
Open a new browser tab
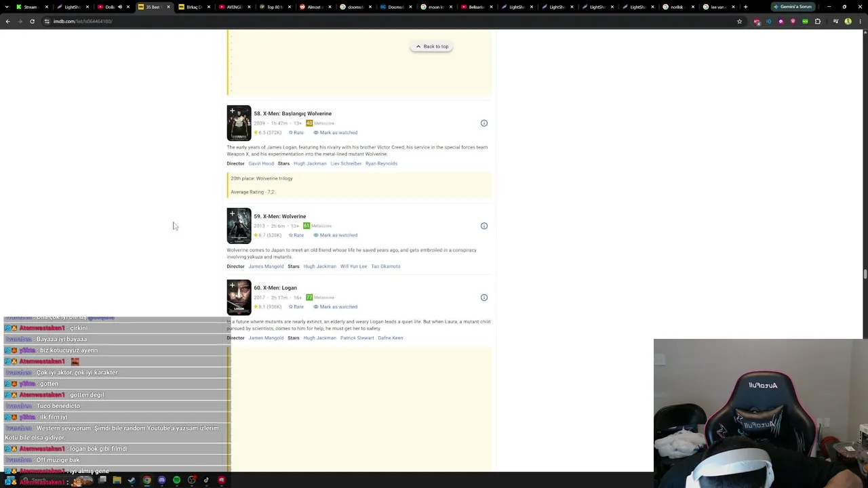(x=745, y=7)
